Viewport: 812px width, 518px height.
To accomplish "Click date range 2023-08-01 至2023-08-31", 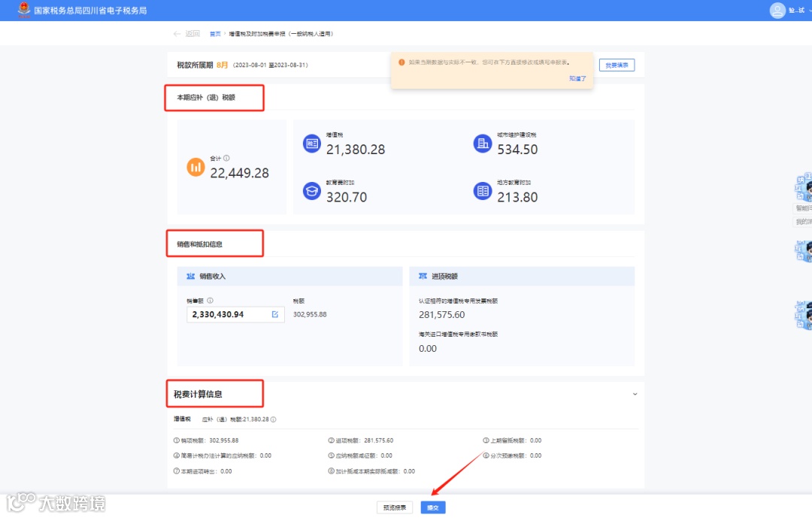I will 271,65.
